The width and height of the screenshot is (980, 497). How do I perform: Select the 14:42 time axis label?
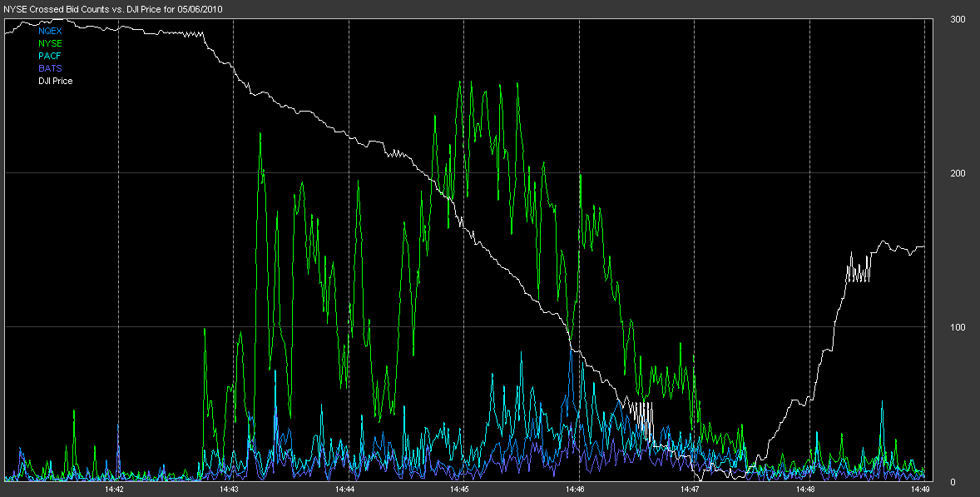[115, 490]
